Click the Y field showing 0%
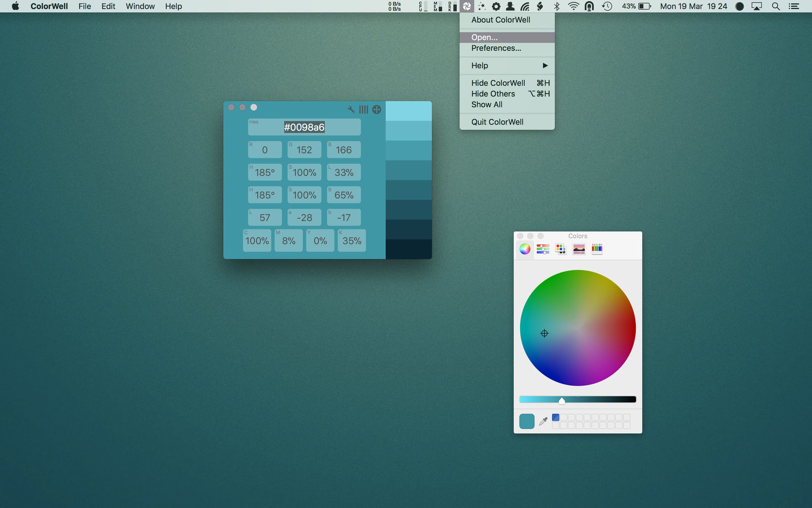Screen dimensions: 812x508 (x=320, y=241)
